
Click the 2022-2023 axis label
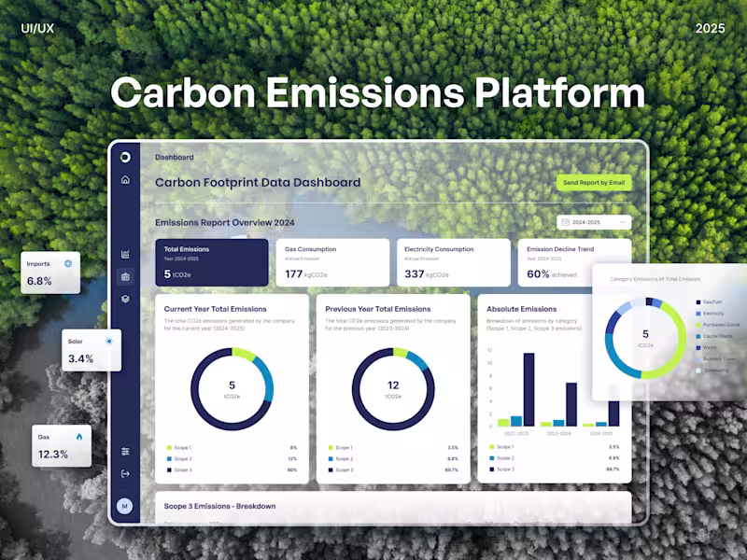[x=516, y=433]
